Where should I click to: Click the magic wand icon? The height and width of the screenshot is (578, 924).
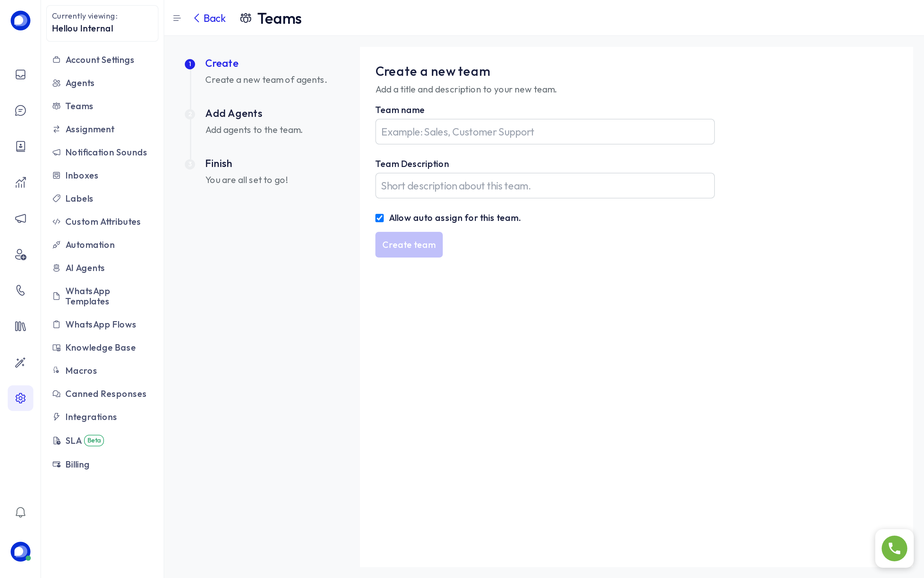click(x=20, y=363)
